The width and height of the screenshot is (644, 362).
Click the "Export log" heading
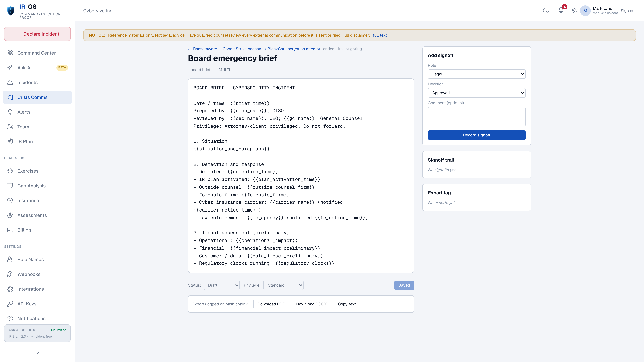coord(439,193)
